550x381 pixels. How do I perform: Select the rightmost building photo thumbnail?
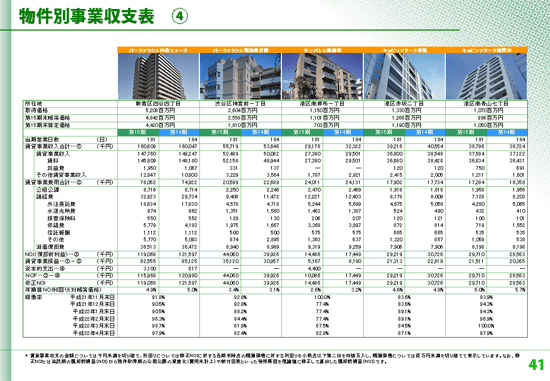pos(487,76)
